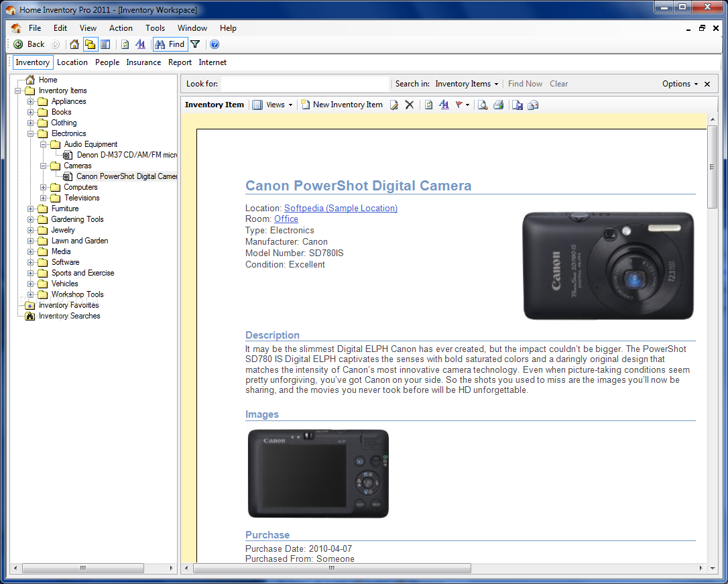
Task: Open Softpedia (Sample Location) link
Action: tap(341, 209)
